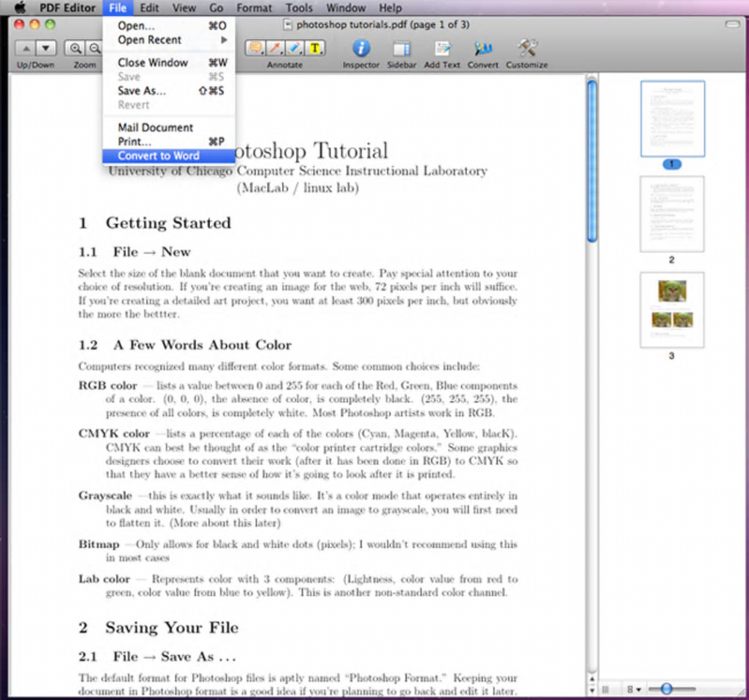Choose Save As... from File menu
Image resolution: width=749 pixels, height=700 pixels.
click(x=169, y=91)
